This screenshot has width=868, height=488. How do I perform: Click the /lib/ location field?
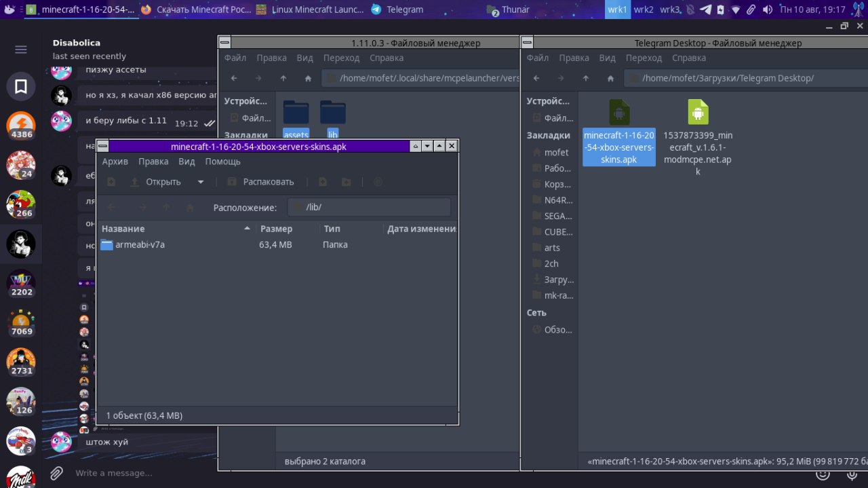point(369,207)
